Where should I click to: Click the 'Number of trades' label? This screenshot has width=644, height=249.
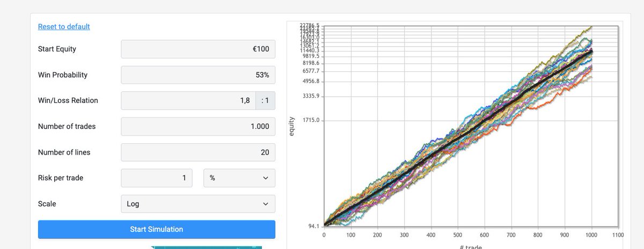[x=67, y=126]
